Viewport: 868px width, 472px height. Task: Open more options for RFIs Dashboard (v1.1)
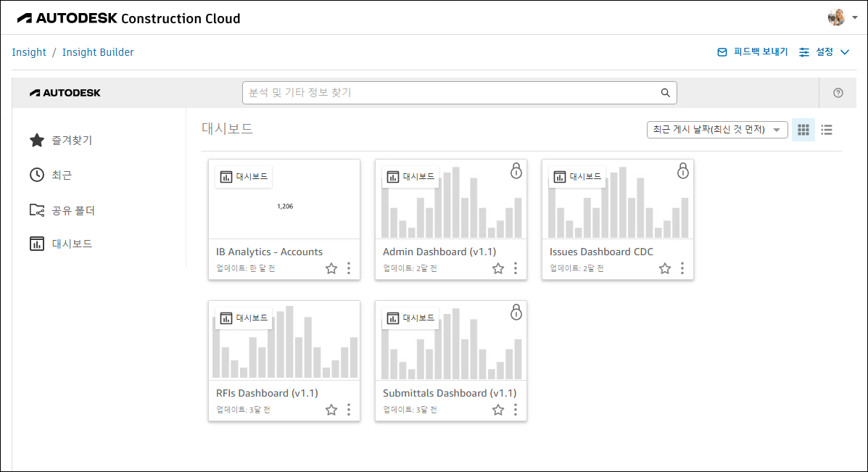349,410
